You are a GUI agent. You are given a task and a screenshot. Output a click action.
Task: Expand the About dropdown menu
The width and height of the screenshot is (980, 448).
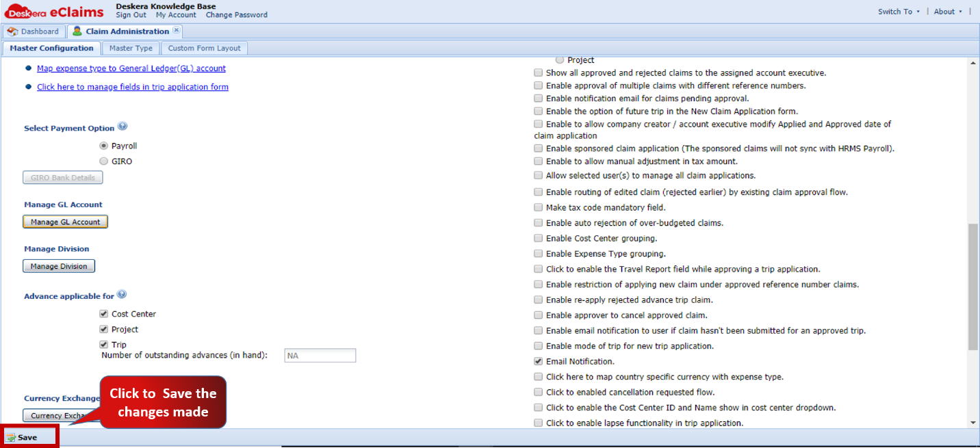pyautogui.click(x=948, y=12)
